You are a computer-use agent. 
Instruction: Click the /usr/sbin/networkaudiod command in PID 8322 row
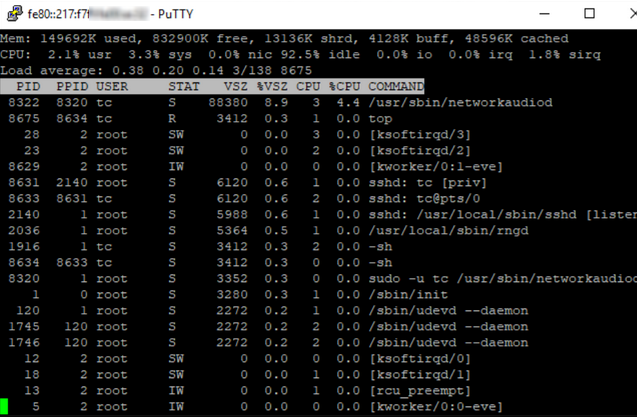pos(461,102)
